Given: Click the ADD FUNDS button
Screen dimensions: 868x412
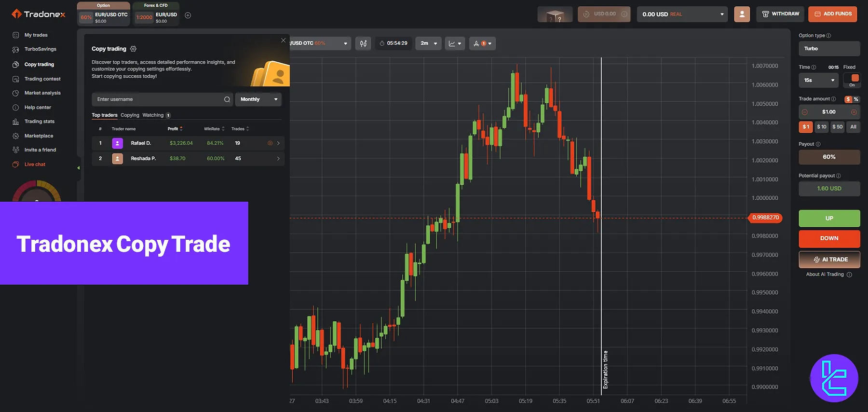Looking at the screenshot, I should 833,14.
